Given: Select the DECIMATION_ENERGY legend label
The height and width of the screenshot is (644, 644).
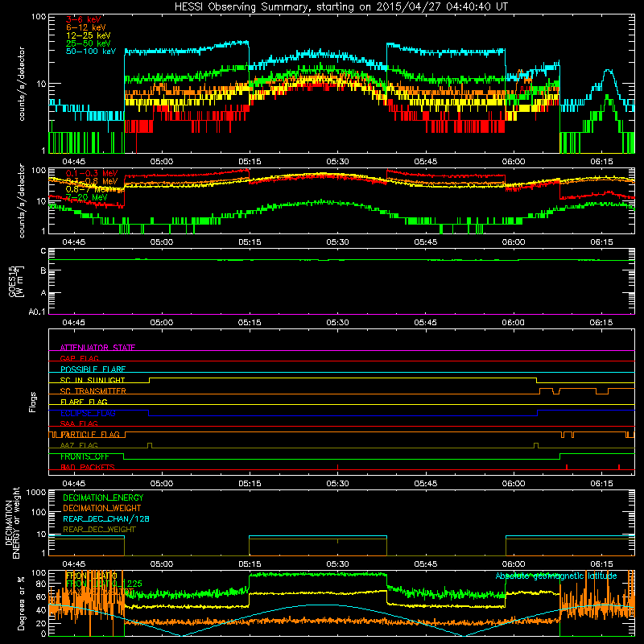Looking at the screenshot, I should pyautogui.click(x=103, y=497).
